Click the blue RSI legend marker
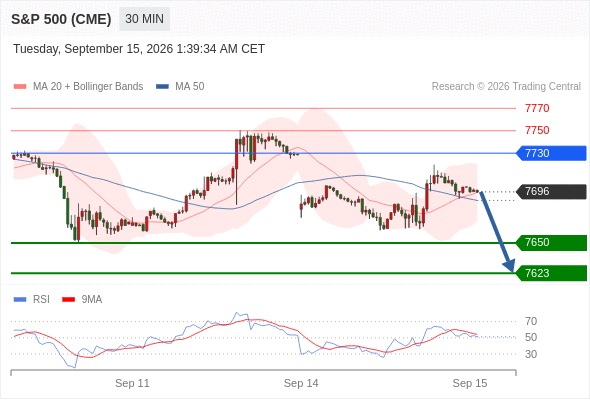This screenshot has width=590, height=400. (x=20, y=300)
